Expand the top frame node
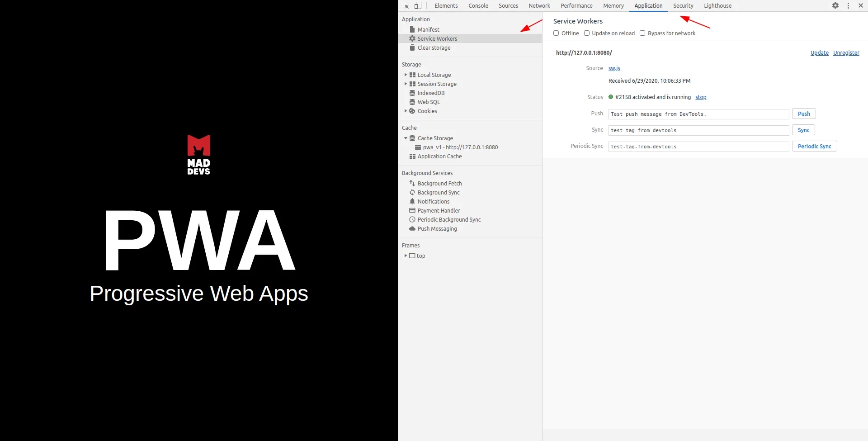This screenshot has width=868, height=441. click(x=406, y=256)
